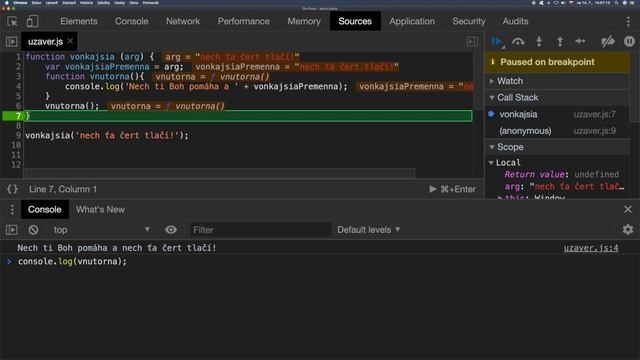The width and height of the screenshot is (640, 360).
Task: Step into next function call
Action: pyautogui.click(x=539, y=41)
